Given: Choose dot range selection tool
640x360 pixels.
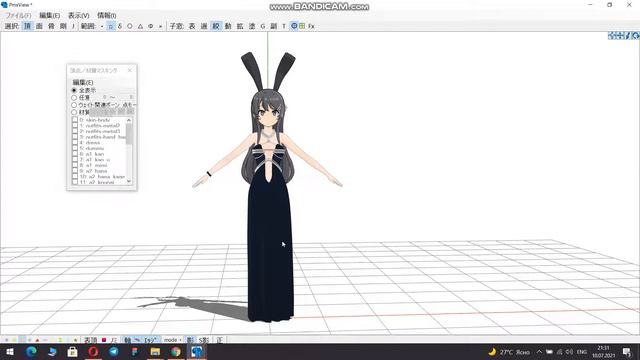Looking at the screenshot, I should (x=102, y=26).
